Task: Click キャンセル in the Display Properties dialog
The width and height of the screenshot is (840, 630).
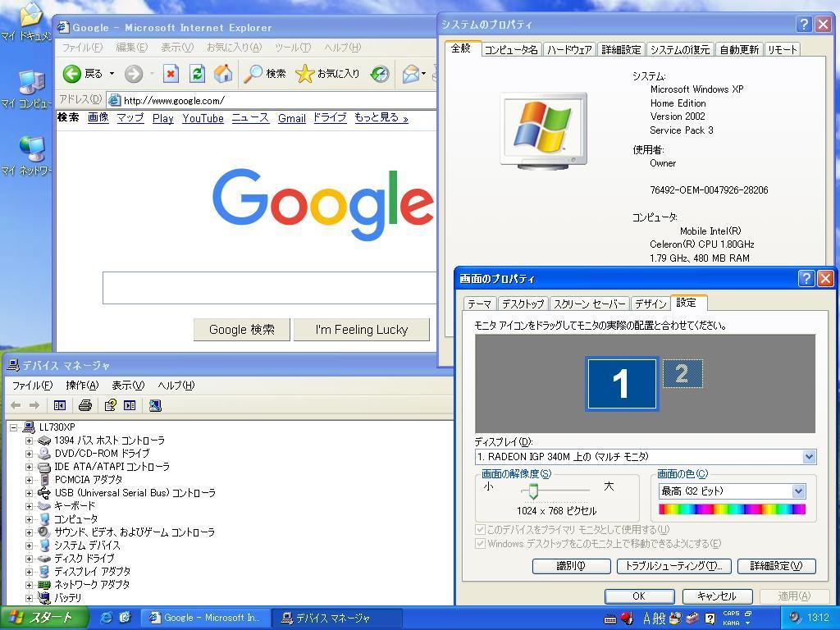Action: click(x=717, y=596)
